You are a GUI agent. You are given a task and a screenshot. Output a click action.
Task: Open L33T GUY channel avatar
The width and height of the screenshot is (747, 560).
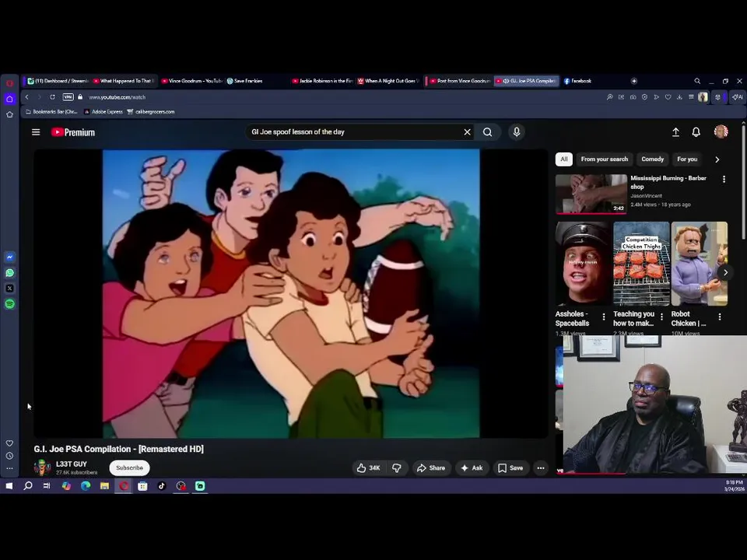pos(42,467)
